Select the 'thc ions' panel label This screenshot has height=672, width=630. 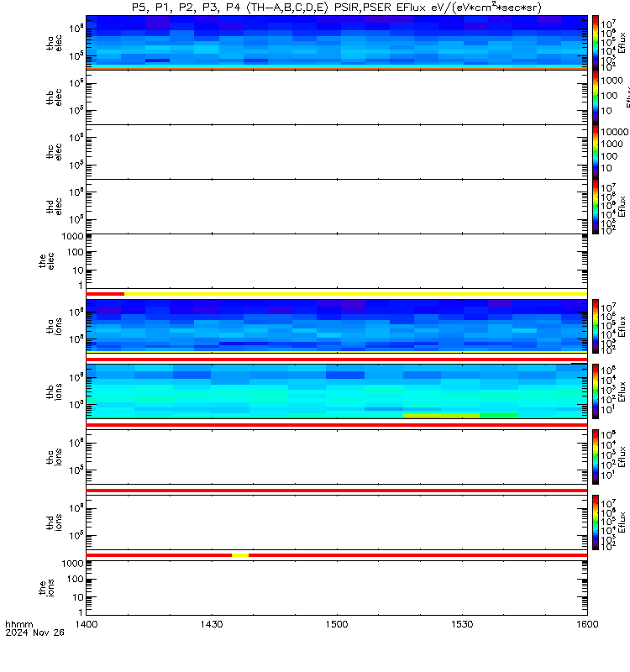coord(54,457)
